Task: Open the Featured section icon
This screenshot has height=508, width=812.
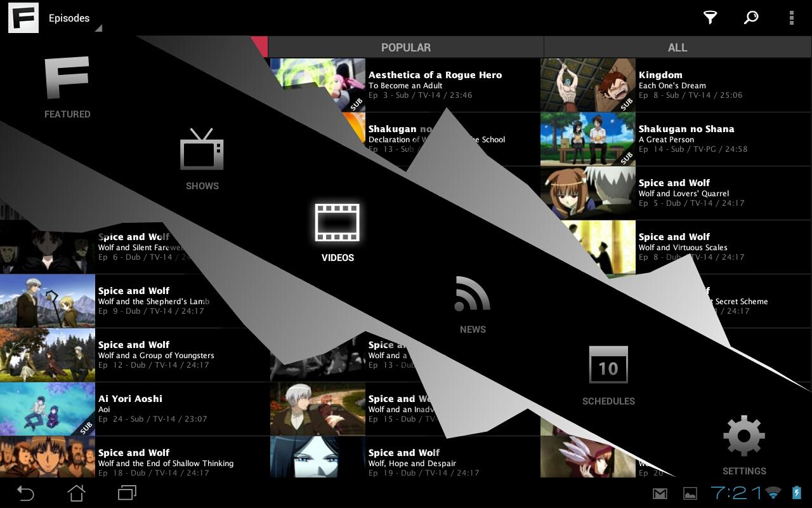Action: click(67, 78)
